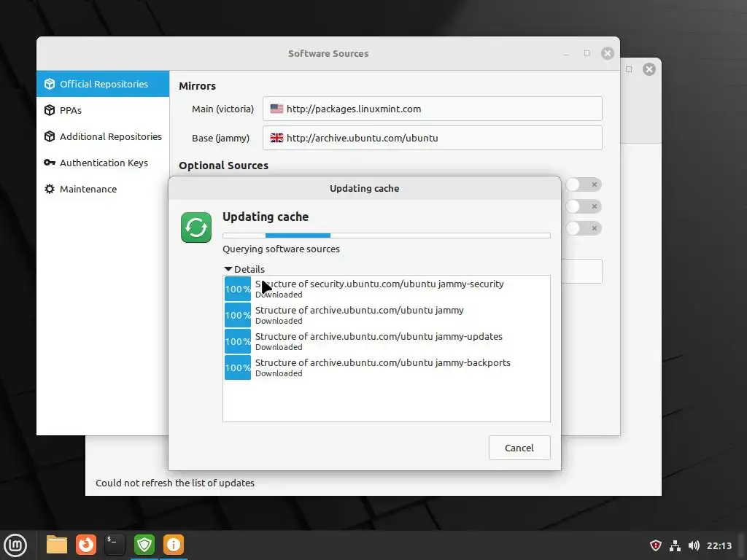Viewport: 747px width, 560px height.
Task: Maximize the background Update Manager window
Action: pos(629,69)
